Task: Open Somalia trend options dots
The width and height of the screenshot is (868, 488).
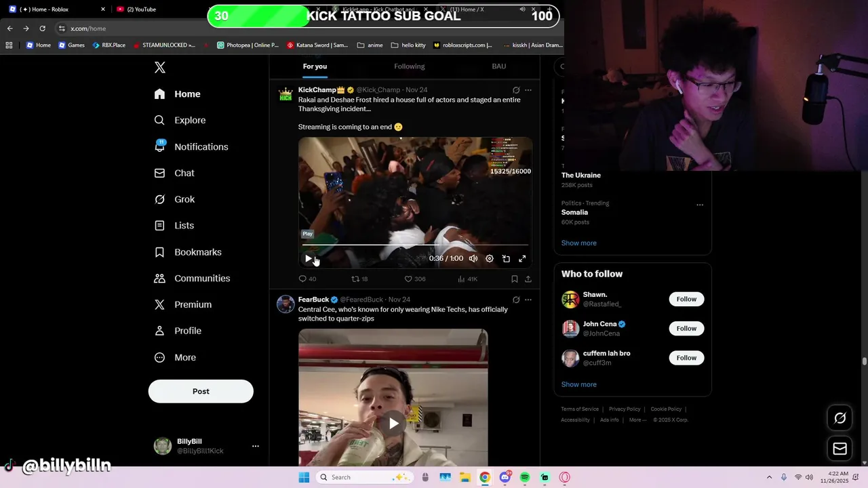Action: (700, 205)
